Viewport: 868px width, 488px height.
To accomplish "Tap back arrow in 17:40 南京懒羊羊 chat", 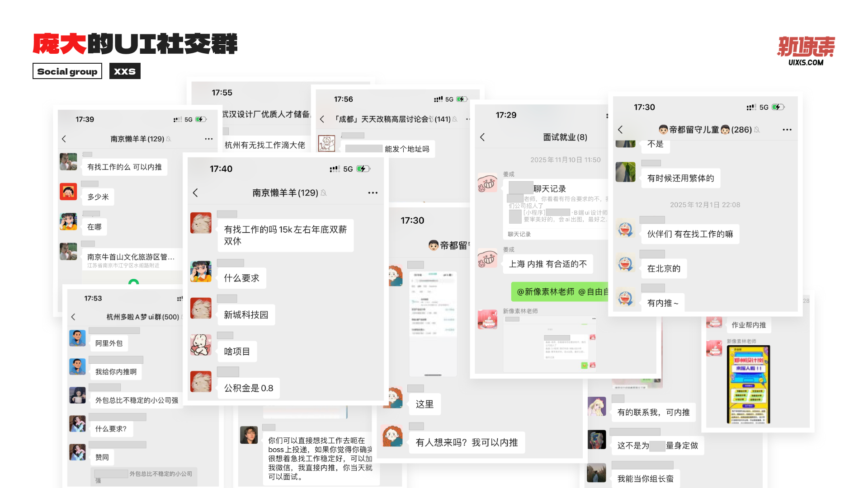I will point(195,193).
